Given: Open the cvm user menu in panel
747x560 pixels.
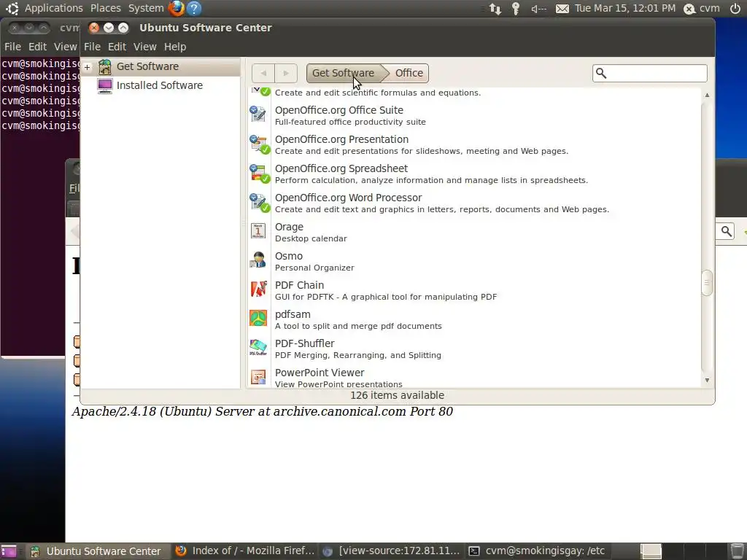Looking at the screenshot, I should (x=702, y=9).
